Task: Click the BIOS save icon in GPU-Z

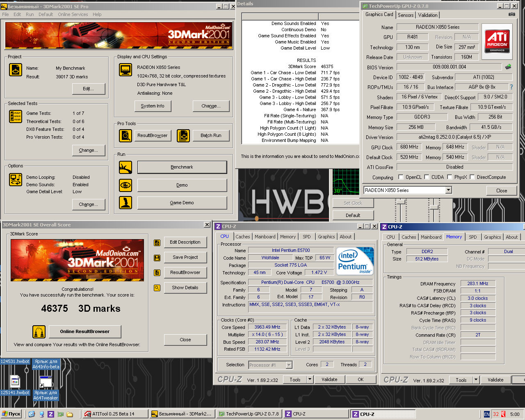Action: coord(508,66)
